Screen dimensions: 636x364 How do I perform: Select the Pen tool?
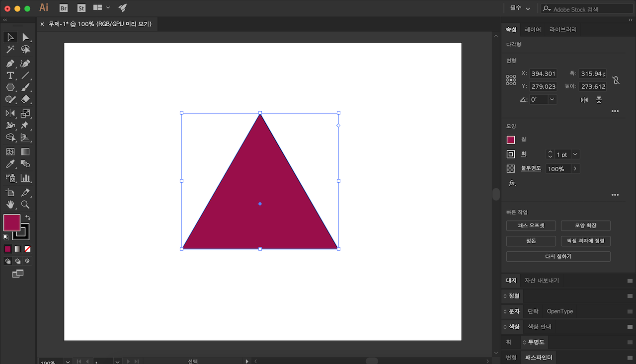tap(10, 64)
